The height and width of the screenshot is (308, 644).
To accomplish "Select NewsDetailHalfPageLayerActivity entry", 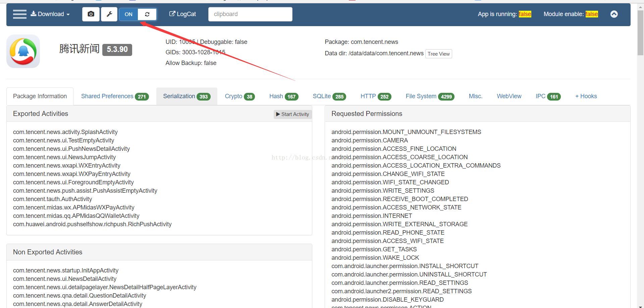I will pyautogui.click(x=105, y=287).
